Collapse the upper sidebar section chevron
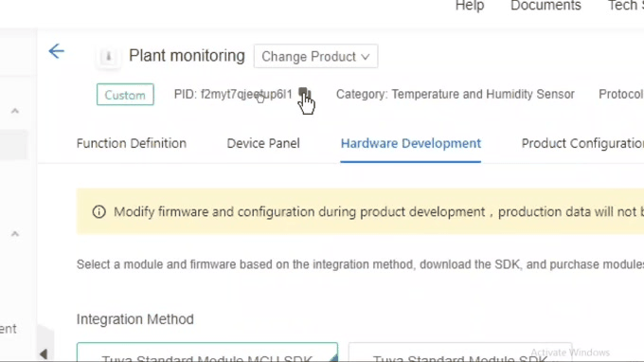The image size is (644, 362). coord(15,111)
